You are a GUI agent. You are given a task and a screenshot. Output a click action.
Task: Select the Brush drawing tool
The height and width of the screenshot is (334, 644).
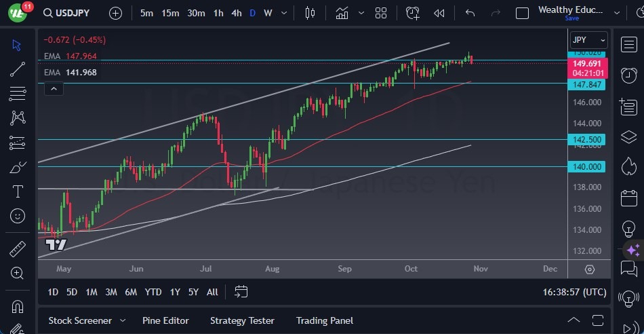(x=18, y=168)
